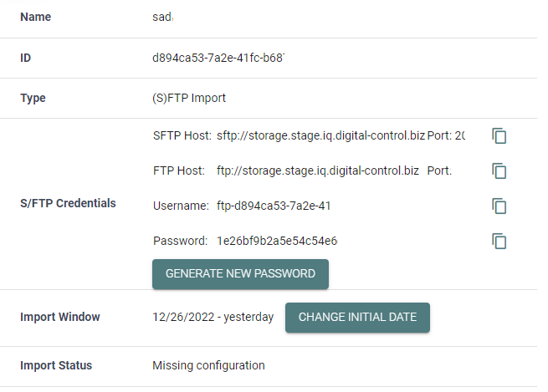The height and width of the screenshot is (392, 548).
Task: Click the "S/FTP Credentials" row label
Action: click(x=68, y=203)
